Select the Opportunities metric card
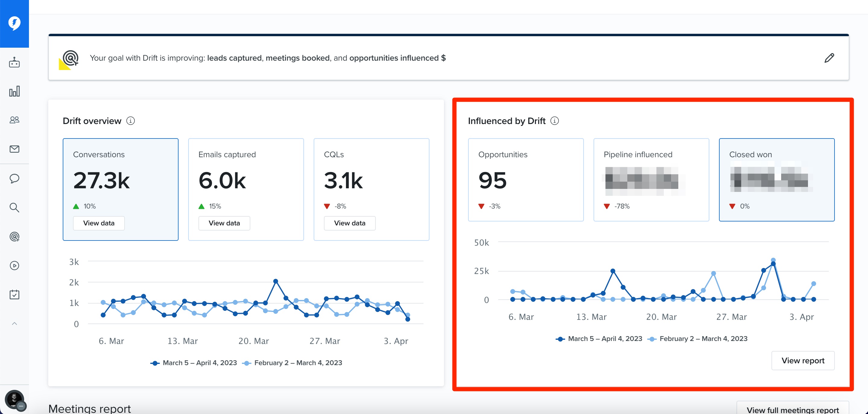The width and height of the screenshot is (868, 414). [x=526, y=180]
